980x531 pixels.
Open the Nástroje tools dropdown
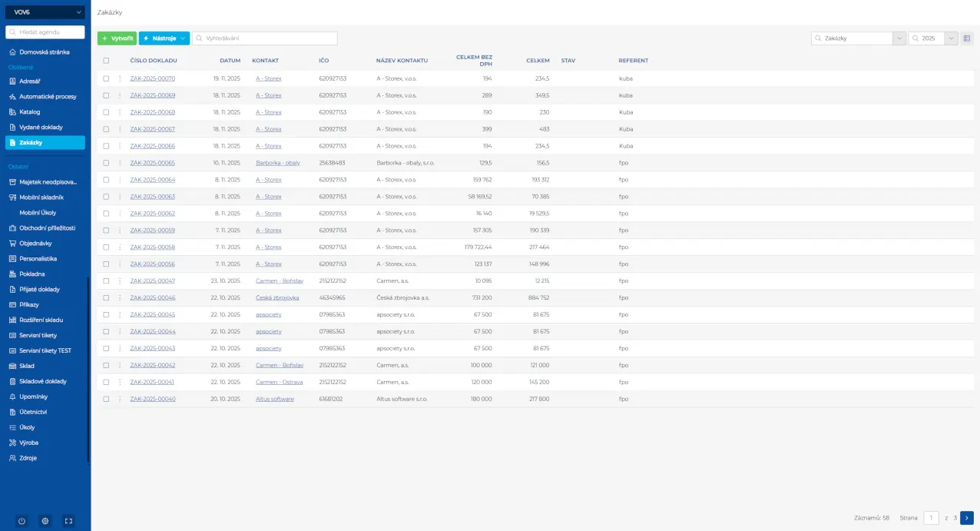point(164,38)
